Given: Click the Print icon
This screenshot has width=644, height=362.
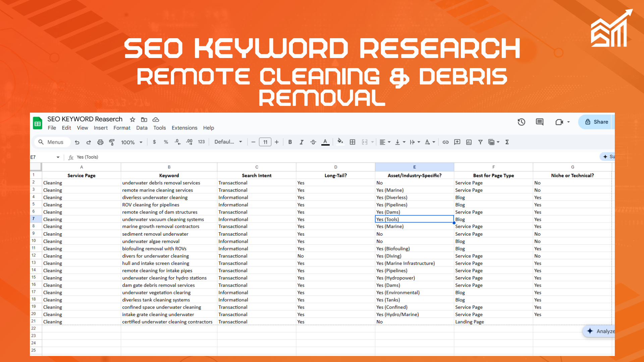Looking at the screenshot, I should tap(100, 142).
